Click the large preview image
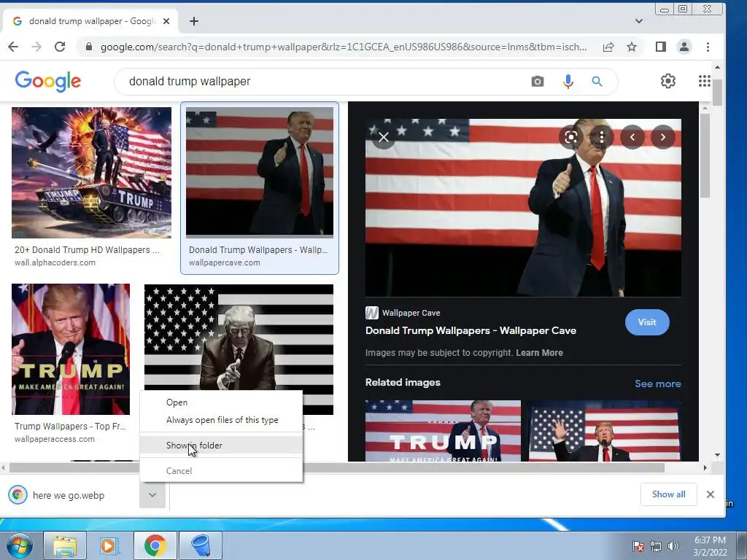The height and width of the screenshot is (560, 747). coord(523,208)
